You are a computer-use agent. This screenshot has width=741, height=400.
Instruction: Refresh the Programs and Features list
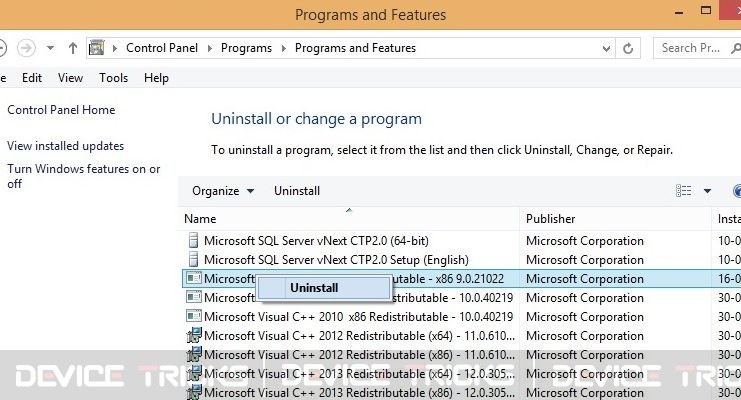pyautogui.click(x=628, y=48)
